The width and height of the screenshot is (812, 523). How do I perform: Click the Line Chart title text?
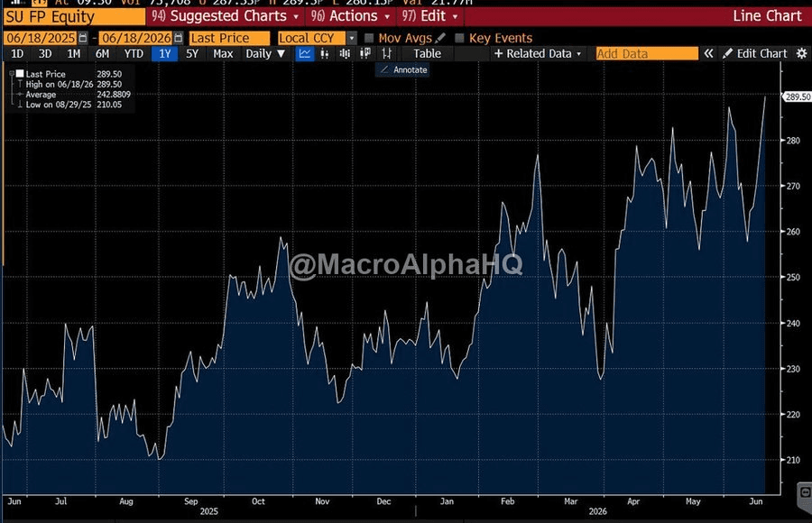click(767, 16)
